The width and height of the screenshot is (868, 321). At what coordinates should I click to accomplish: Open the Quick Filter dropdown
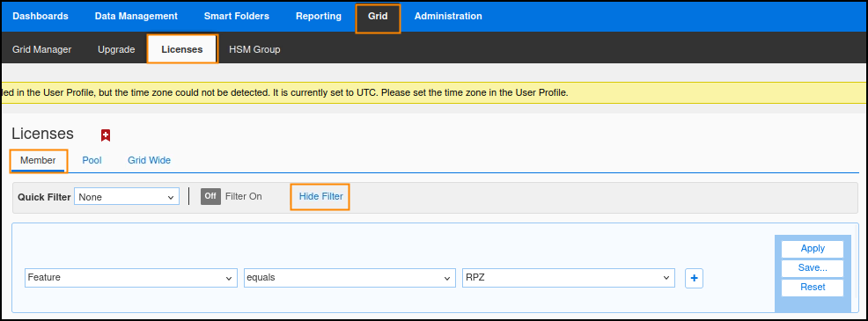click(127, 196)
